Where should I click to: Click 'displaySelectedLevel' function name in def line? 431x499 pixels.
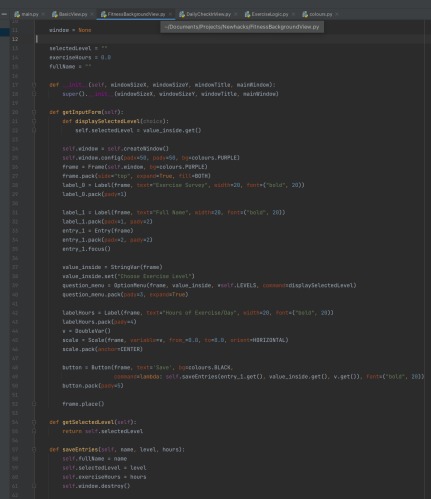click(107, 121)
